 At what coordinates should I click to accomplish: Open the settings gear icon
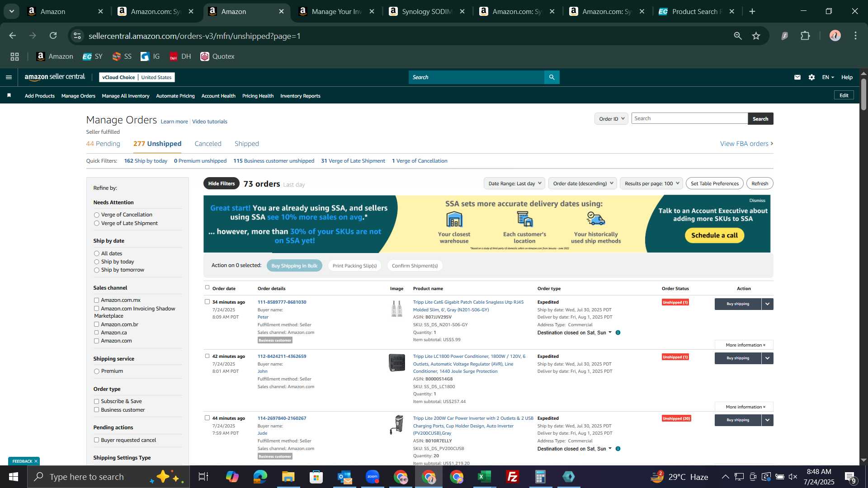[x=811, y=77]
